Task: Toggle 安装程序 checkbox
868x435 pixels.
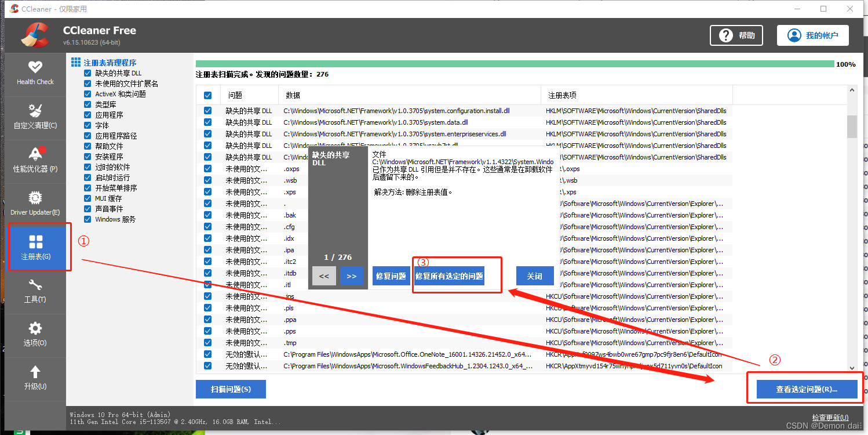Action: coord(87,157)
